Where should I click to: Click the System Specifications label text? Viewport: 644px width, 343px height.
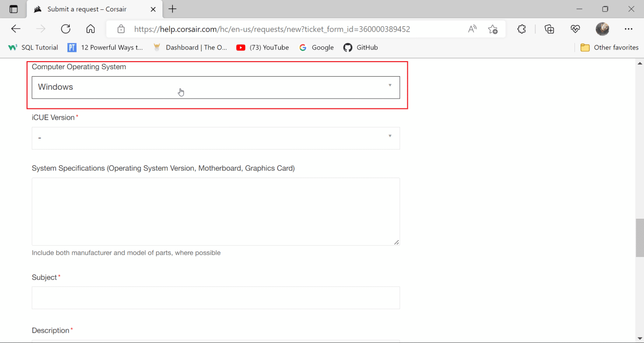(x=163, y=168)
